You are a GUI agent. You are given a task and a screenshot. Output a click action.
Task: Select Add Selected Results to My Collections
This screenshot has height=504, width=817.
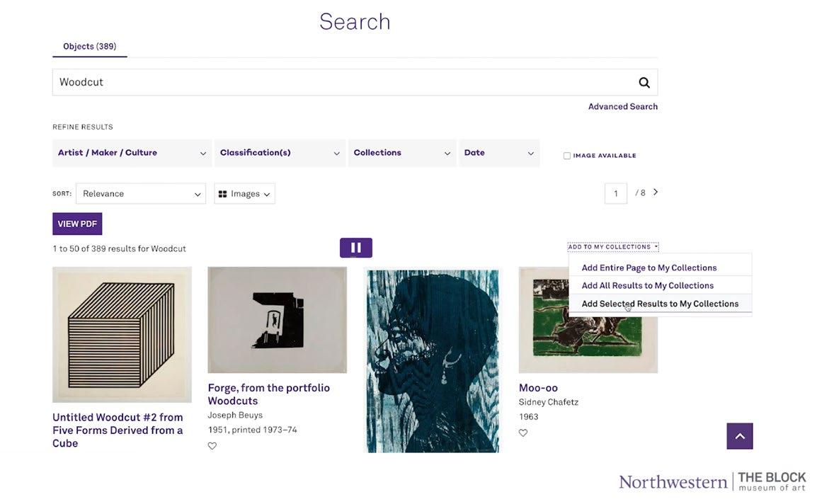659,304
